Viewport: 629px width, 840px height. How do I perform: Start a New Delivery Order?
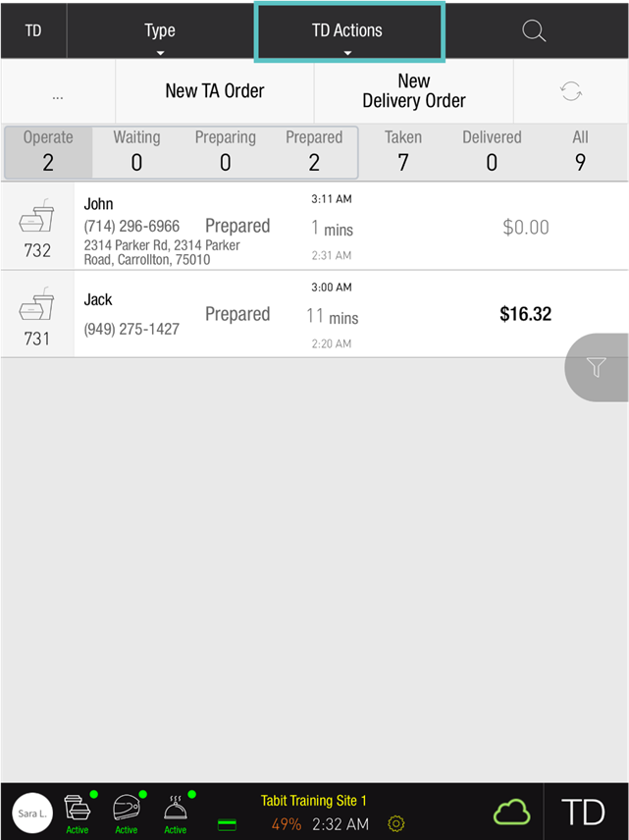(x=414, y=91)
